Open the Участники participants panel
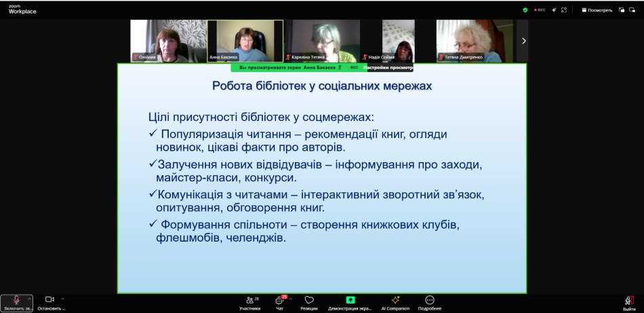Viewport: 644px width, 313px height. pos(249,301)
